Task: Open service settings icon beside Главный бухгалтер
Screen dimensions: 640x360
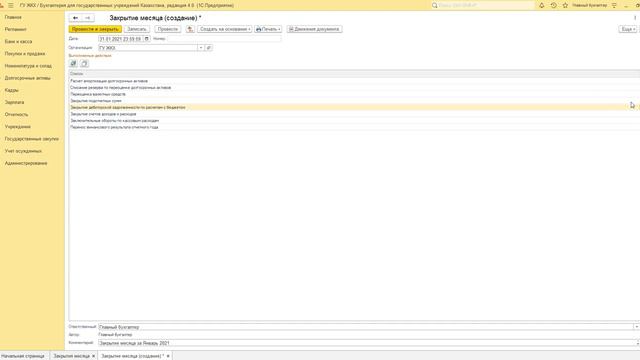Action: [614, 5]
